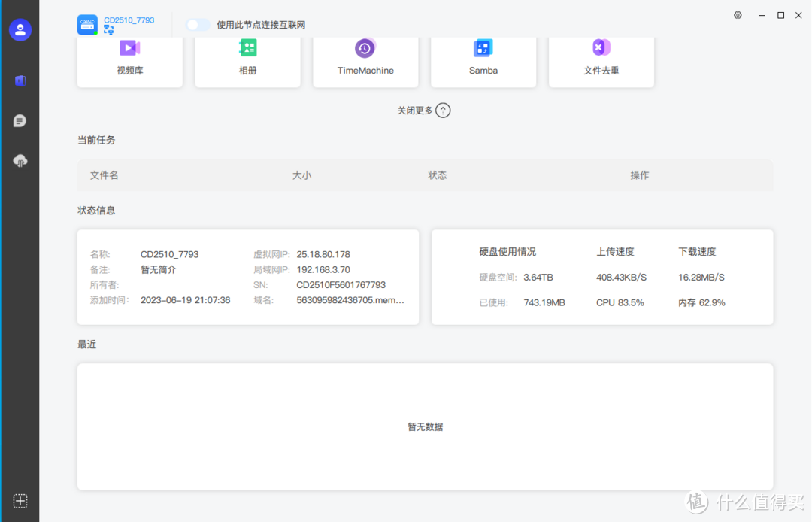Screen dimensions: 812x522
Task: Open the TimeMachine backup card
Action: (x=365, y=62)
